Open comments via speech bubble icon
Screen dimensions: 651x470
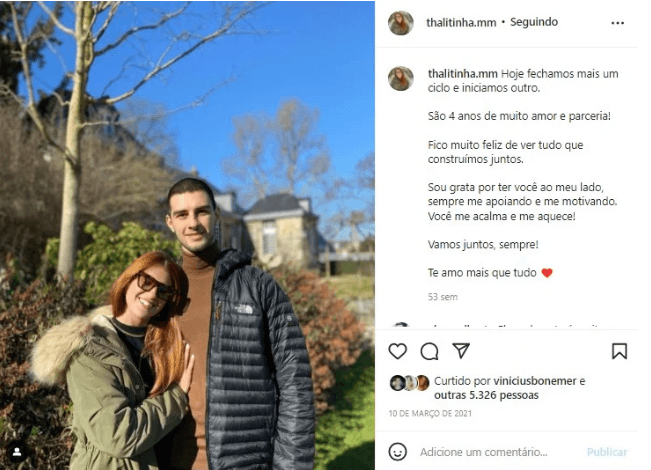429,351
